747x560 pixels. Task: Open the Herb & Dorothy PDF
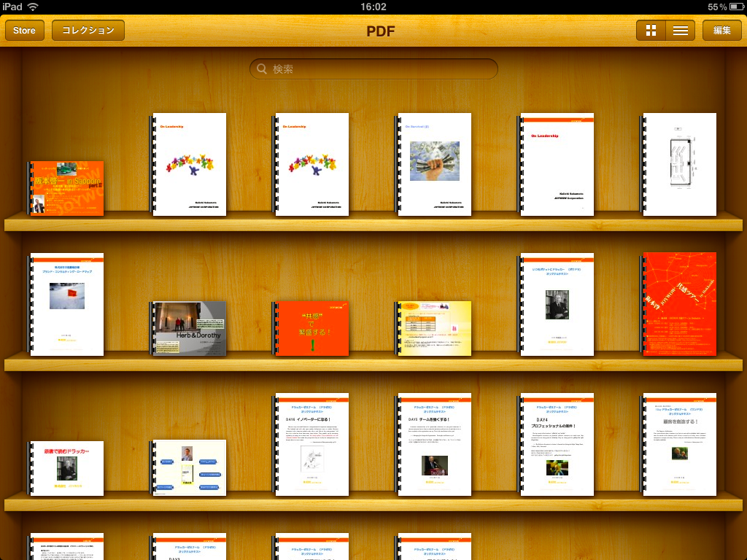[189, 328]
